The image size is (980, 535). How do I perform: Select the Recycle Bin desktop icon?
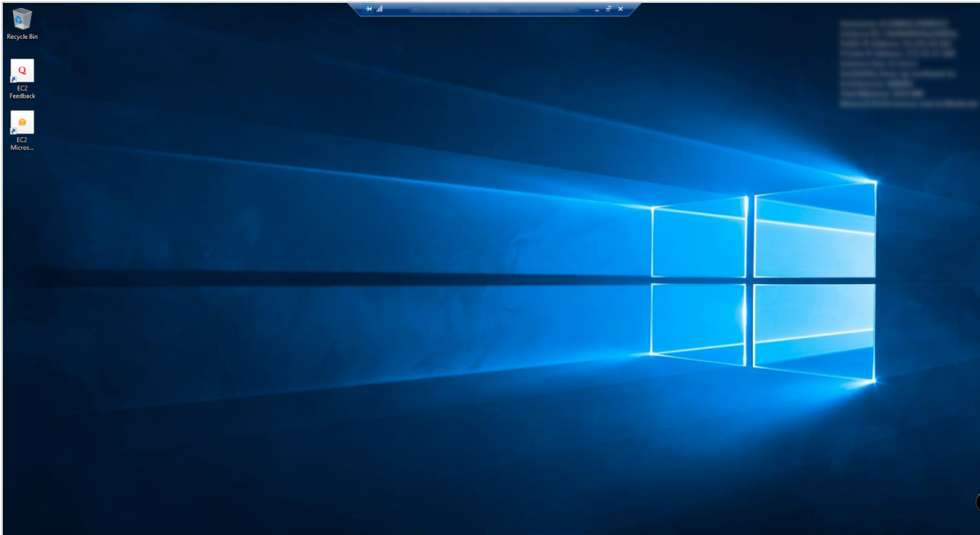click(x=22, y=23)
